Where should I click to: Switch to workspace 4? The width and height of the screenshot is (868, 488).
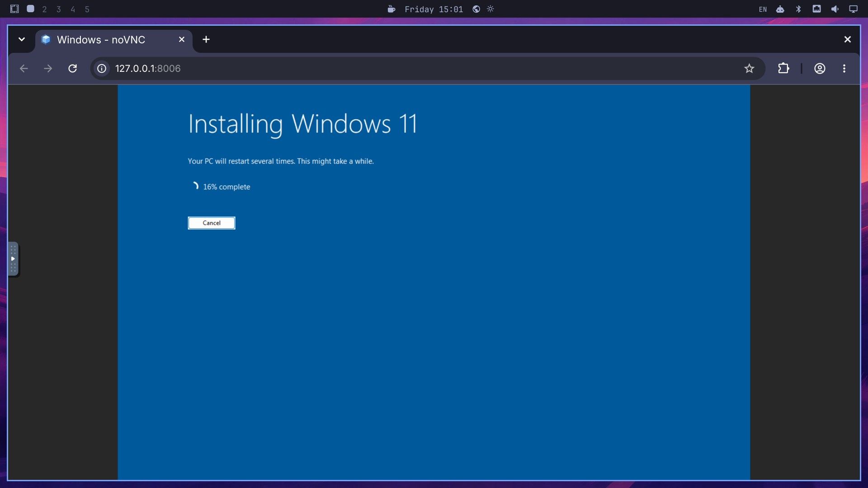(x=73, y=9)
